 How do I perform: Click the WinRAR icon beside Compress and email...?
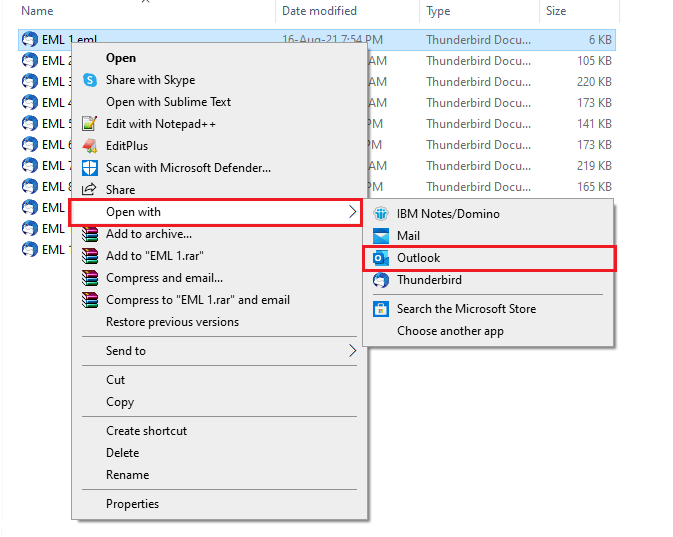point(90,278)
